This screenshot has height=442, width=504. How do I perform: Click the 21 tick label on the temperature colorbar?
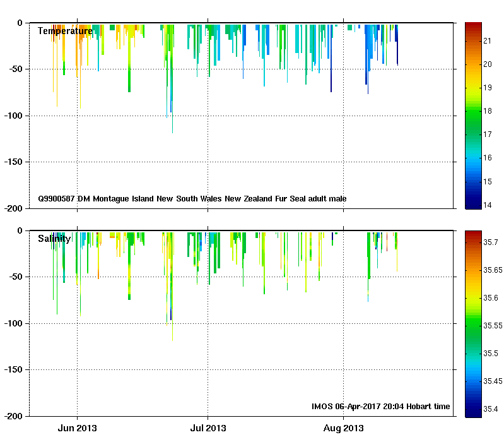[487, 41]
